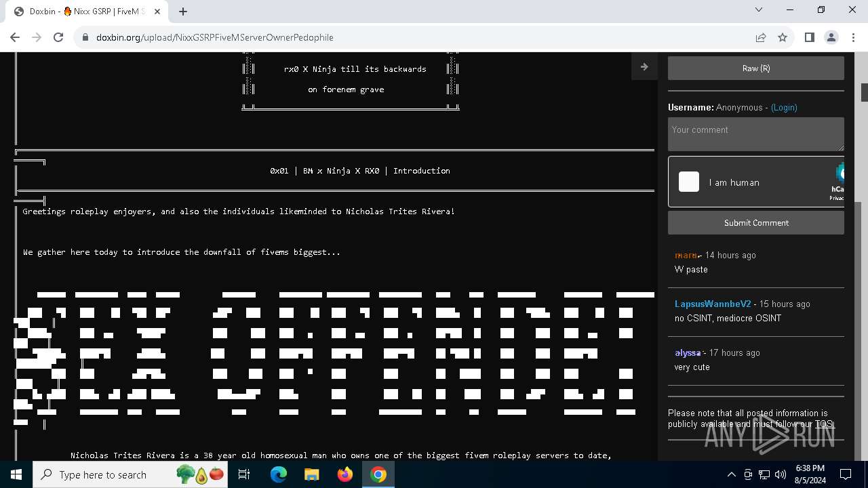Screen dimensions: 868x488
Task: Reload the current page
Action: [58, 37]
